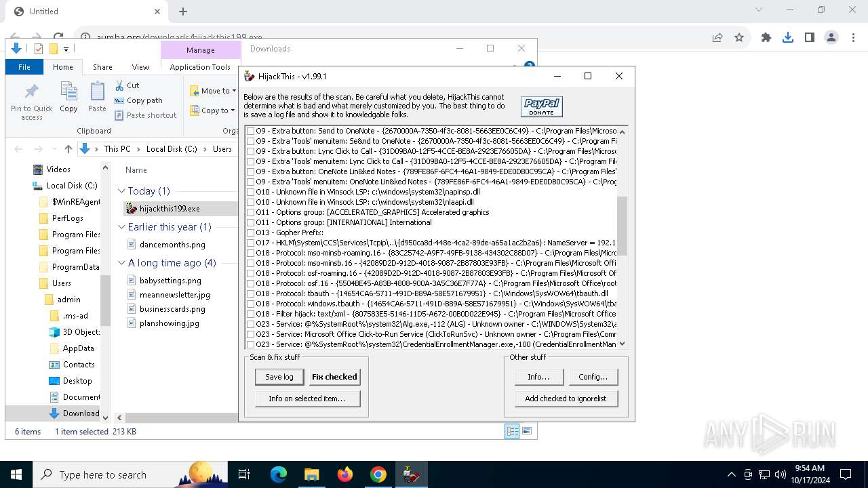868x488 pixels.
Task: Check the O11 ACCELERATED_GRAPHICS options group entry
Action: tap(251, 212)
